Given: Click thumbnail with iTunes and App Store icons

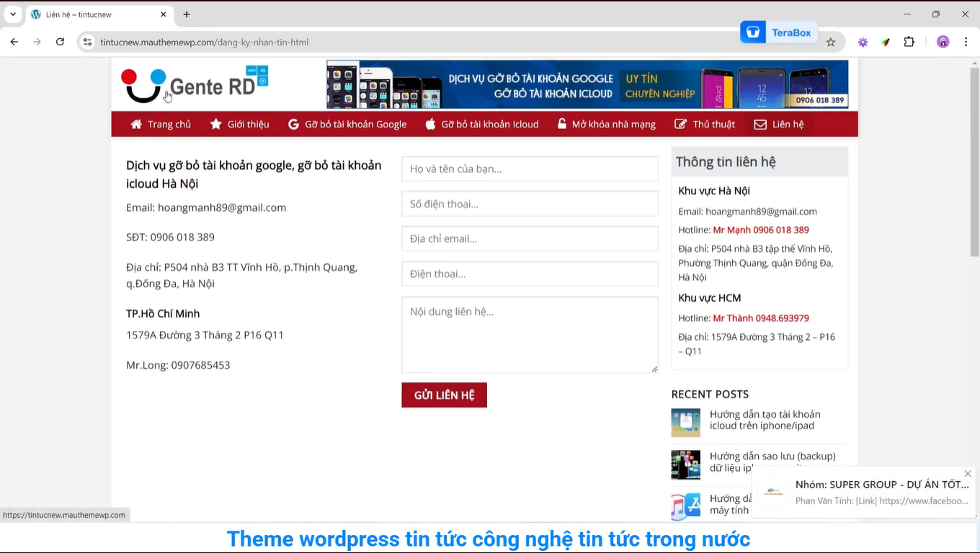Looking at the screenshot, I should pyautogui.click(x=685, y=506).
